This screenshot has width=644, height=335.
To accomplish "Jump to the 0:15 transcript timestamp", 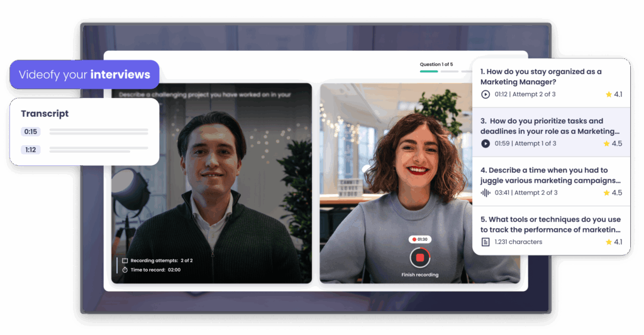I will (30, 132).
